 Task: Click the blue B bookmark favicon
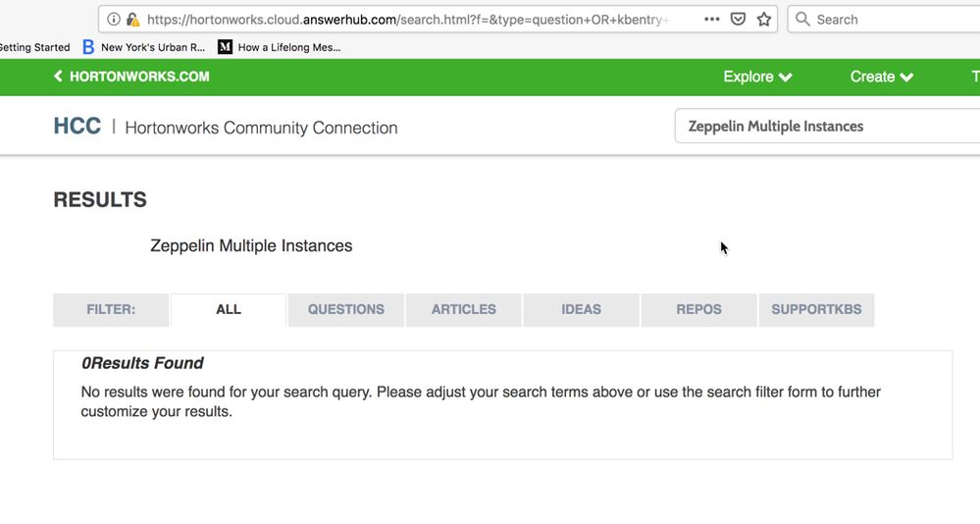(x=88, y=47)
